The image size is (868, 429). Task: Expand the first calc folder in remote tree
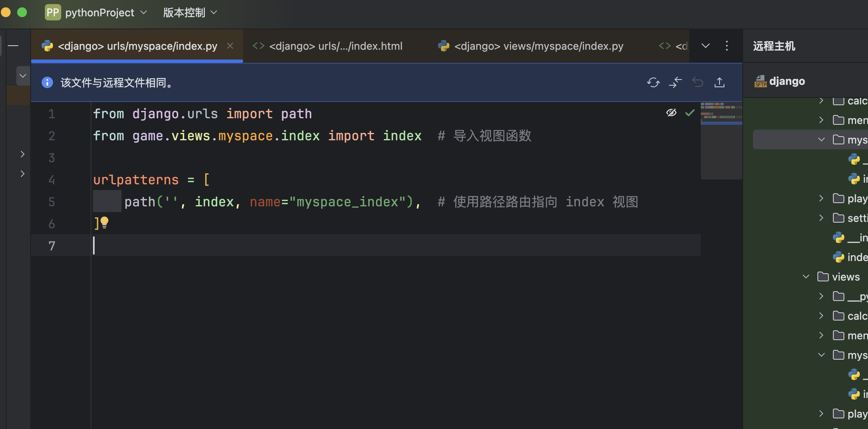tap(821, 101)
